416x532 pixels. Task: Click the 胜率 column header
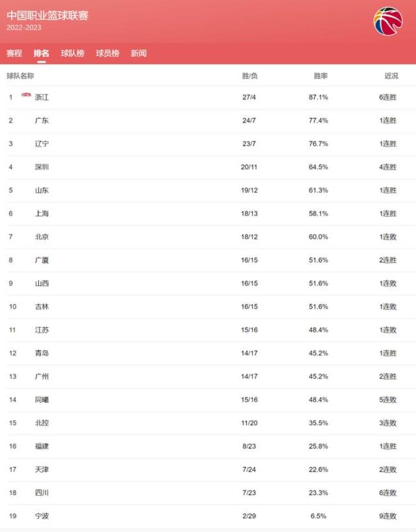(x=321, y=76)
